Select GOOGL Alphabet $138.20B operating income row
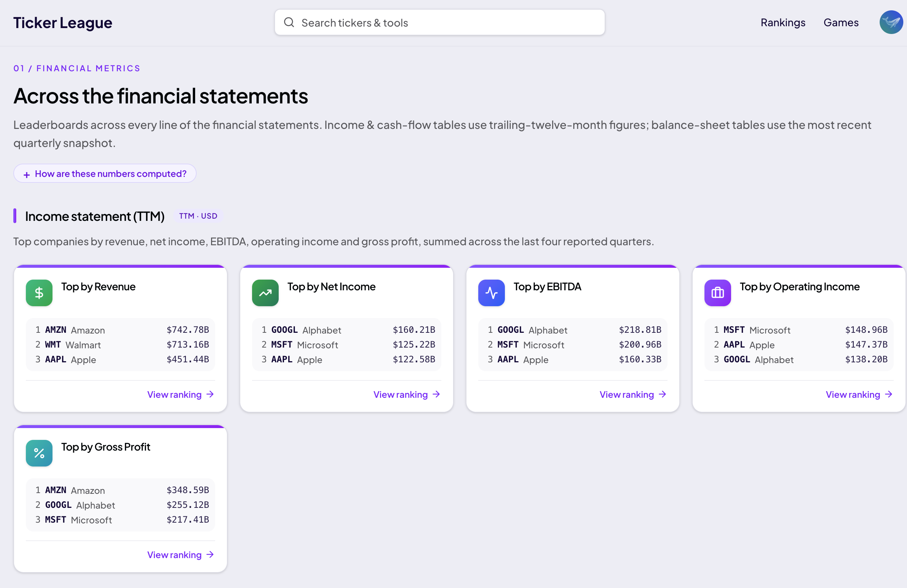 (x=799, y=359)
